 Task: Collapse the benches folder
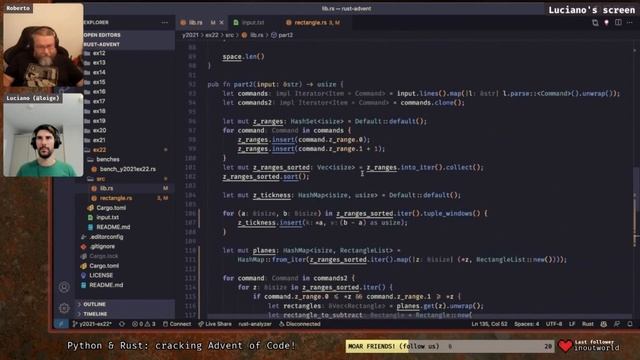107,159
